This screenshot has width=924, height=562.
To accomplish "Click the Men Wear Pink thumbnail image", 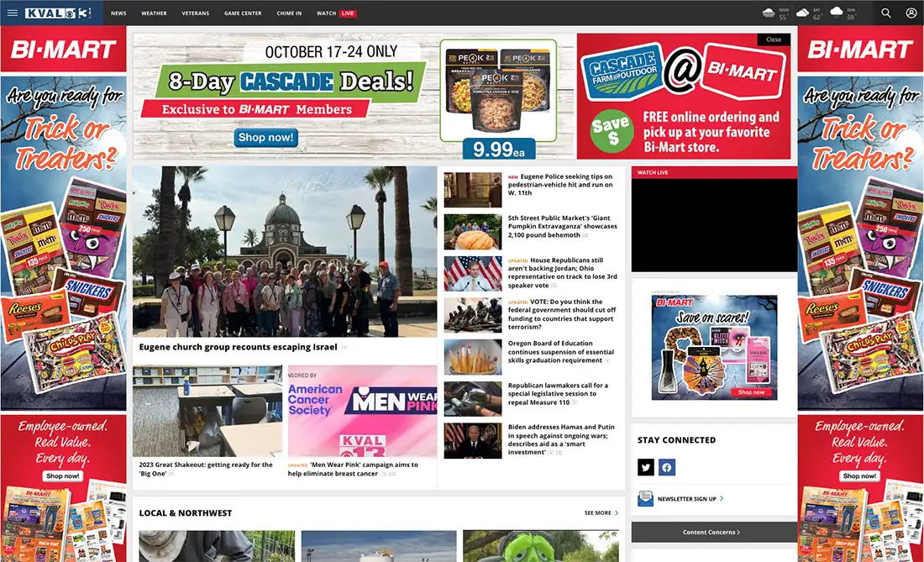I will 362,411.
